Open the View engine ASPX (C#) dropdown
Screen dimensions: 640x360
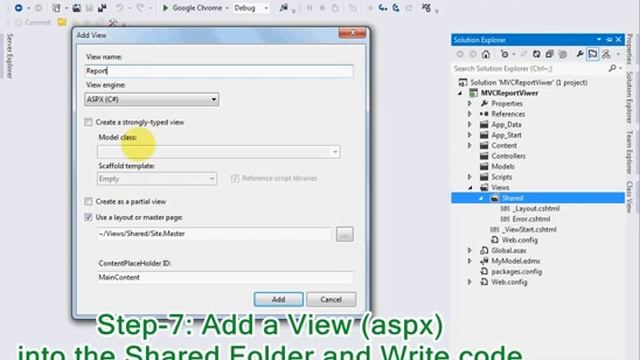151,99
